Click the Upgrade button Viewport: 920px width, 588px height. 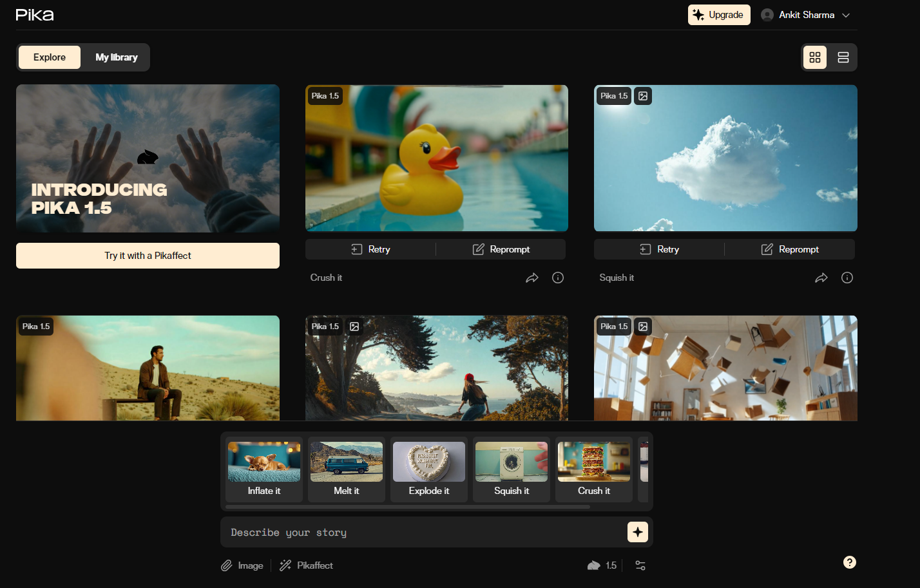[x=718, y=15]
